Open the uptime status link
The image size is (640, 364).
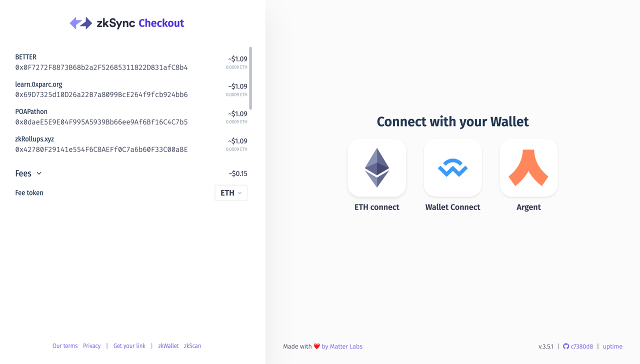tap(612, 346)
